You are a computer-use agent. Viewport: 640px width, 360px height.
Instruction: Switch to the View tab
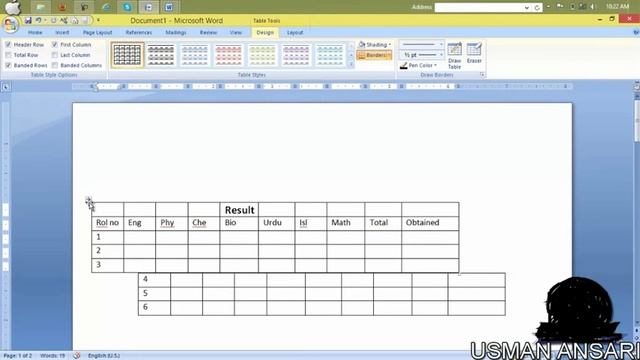pyautogui.click(x=236, y=32)
